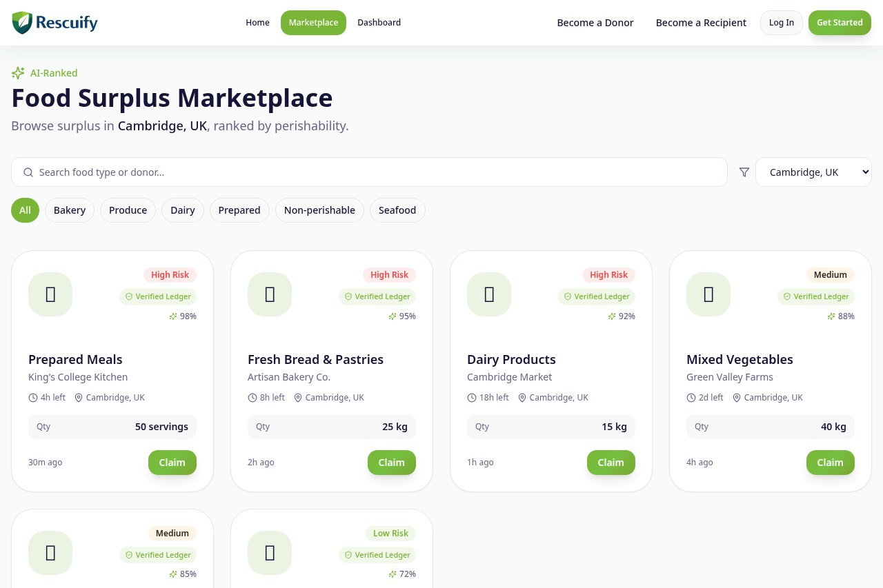This screenshot has height=588, width=883.
Task: Click the sparkle icon next to 95%
Action: click(393, 316)
